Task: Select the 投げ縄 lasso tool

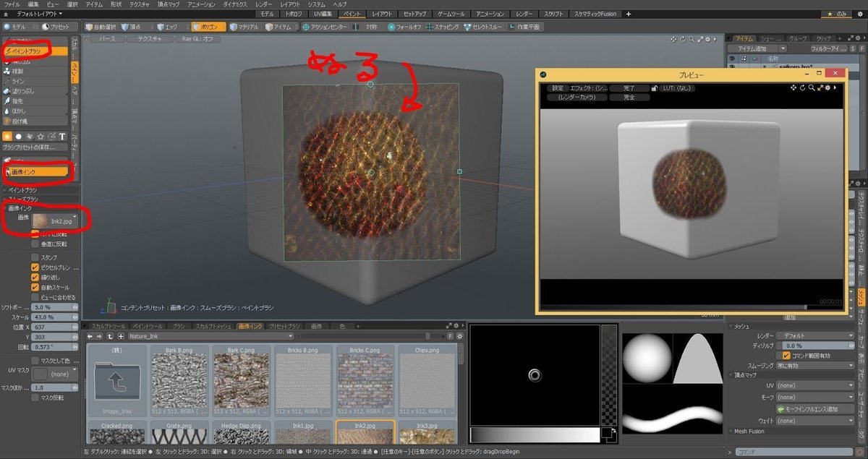Action: (35, 121)
